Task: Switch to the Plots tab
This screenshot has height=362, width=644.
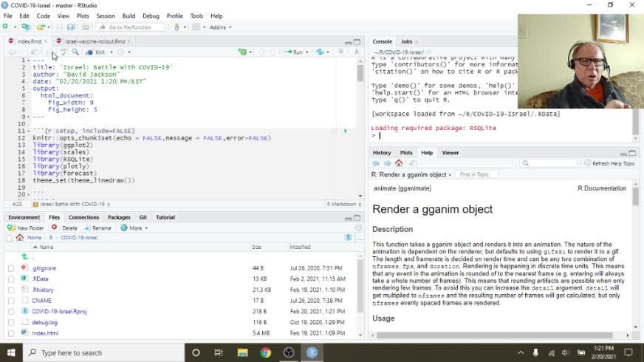Action: 406,153
